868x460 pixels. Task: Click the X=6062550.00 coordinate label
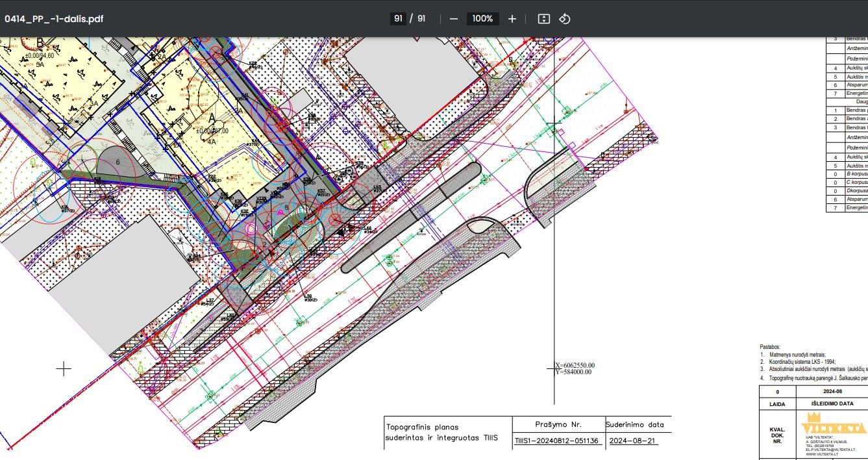pyautogui.click(x=575, y=366)
